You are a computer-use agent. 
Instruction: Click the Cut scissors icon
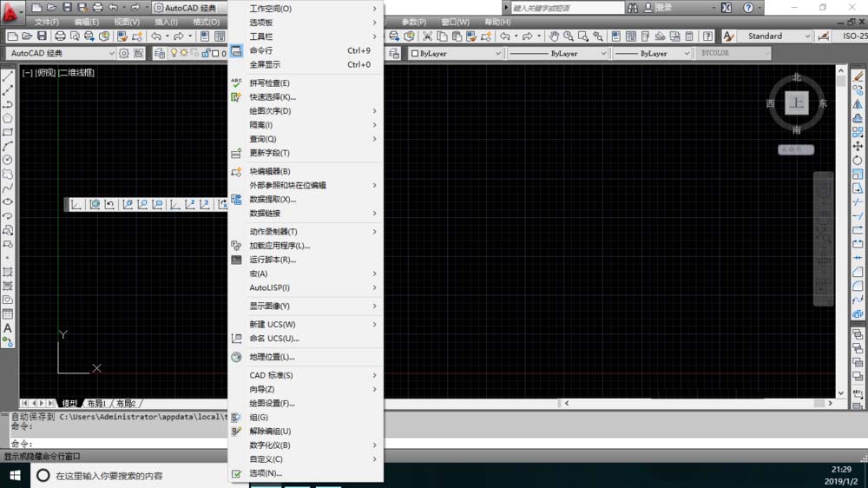click(x=427, y=36)
